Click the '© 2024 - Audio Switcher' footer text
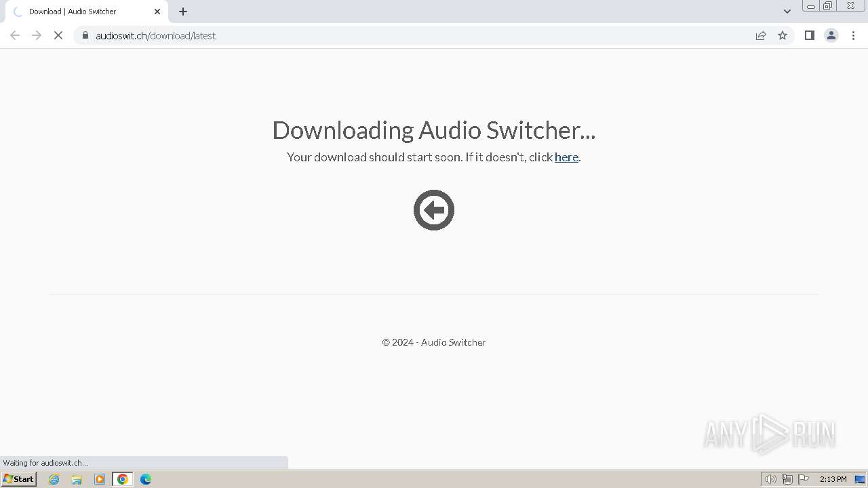 434,342
